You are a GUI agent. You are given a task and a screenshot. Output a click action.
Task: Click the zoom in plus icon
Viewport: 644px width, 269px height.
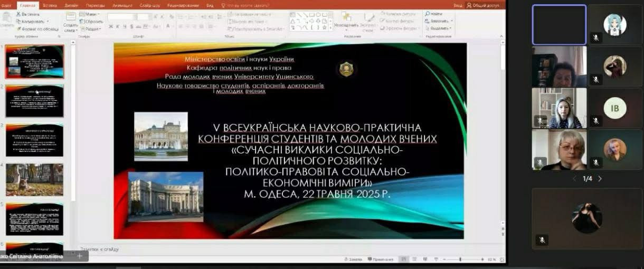(482, 260)
